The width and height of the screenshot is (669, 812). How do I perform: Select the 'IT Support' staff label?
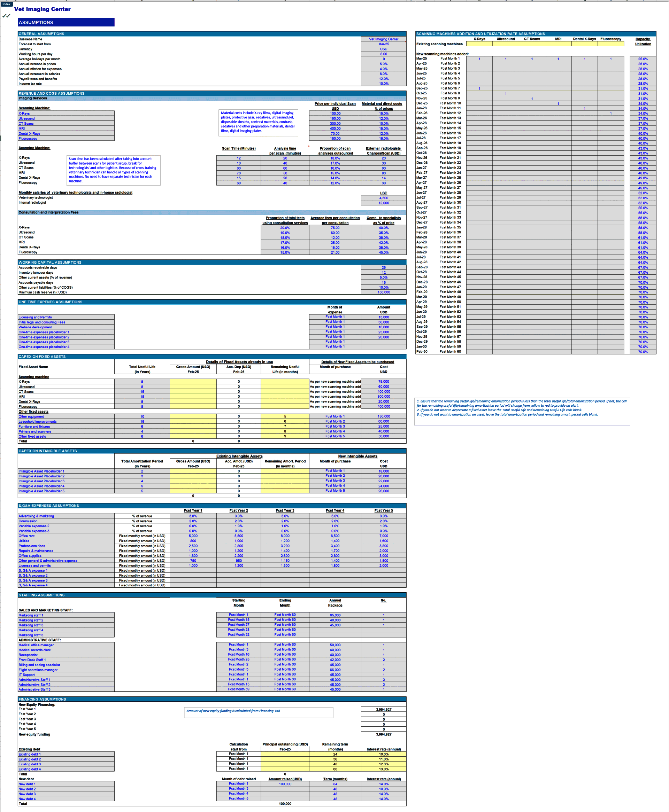tap(66, 675)
